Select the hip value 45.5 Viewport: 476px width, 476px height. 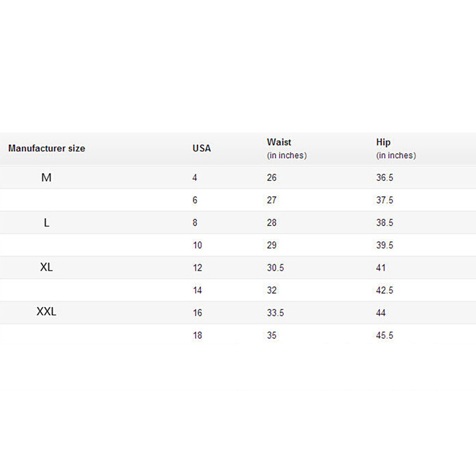[x=384, y=336]
